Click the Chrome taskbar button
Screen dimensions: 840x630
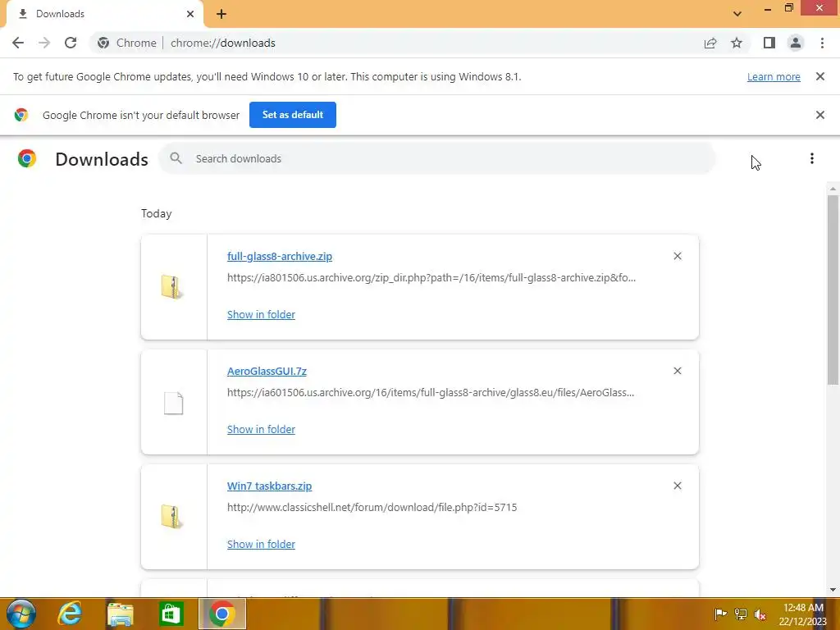tap(222, 614)
